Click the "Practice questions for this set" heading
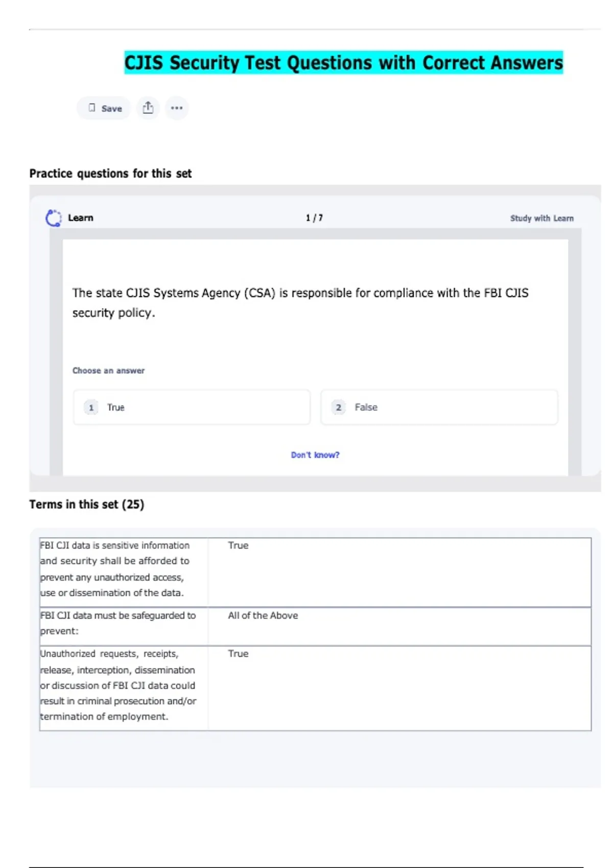This screenshot has height=868, width=613. pos(110,174)
